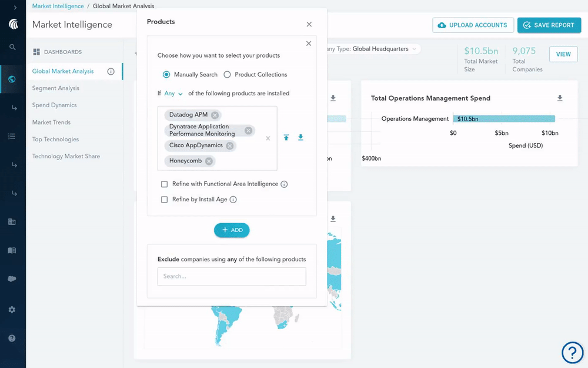Remove the Datadog APM chip
This screenshot has height=368, width=588.
pos(215,115)
